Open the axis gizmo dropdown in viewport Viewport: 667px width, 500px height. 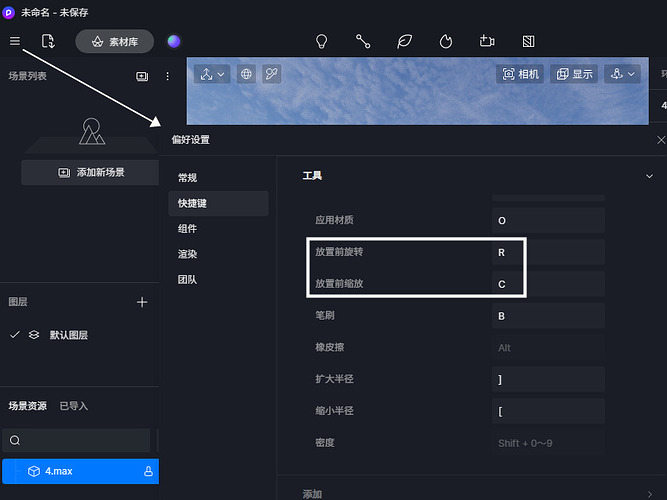[212, 74]
